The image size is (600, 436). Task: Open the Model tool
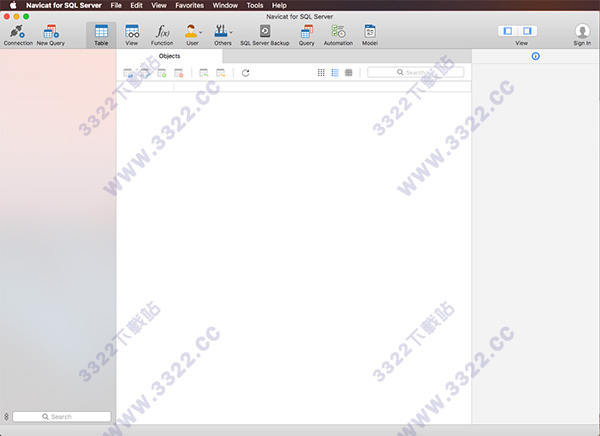(370, 31)
